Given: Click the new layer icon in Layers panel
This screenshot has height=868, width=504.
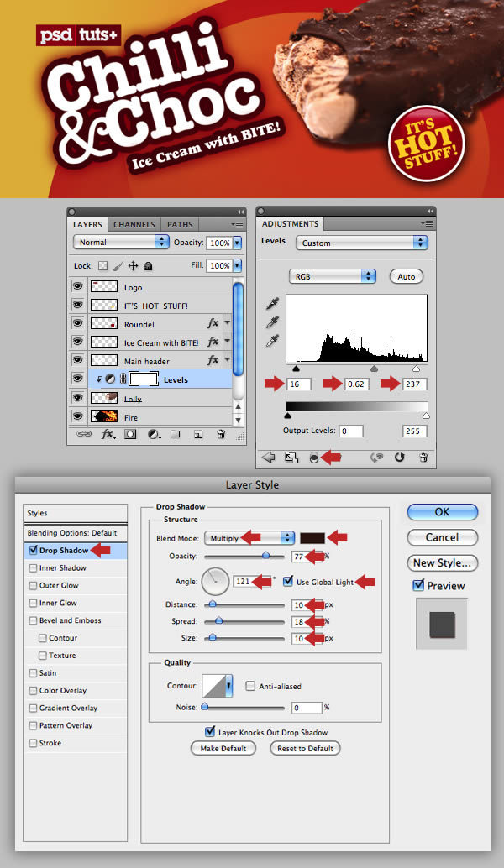Looking at the screenshot, I should pyautogui.click(x=197, y=434).
